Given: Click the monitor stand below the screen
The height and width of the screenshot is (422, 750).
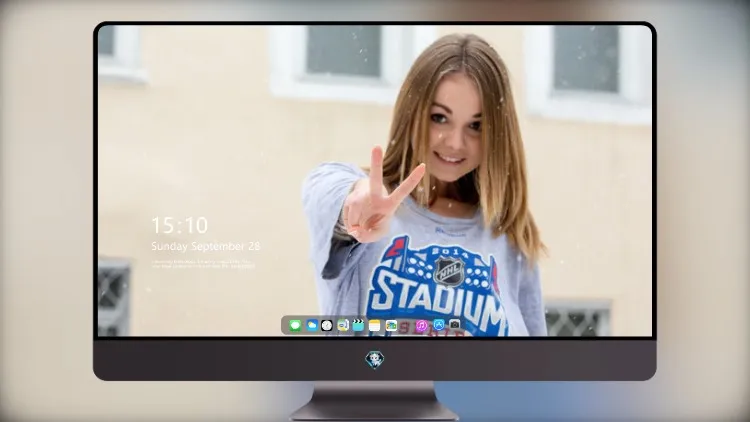Looking at the screenshot, I should 374,400.
